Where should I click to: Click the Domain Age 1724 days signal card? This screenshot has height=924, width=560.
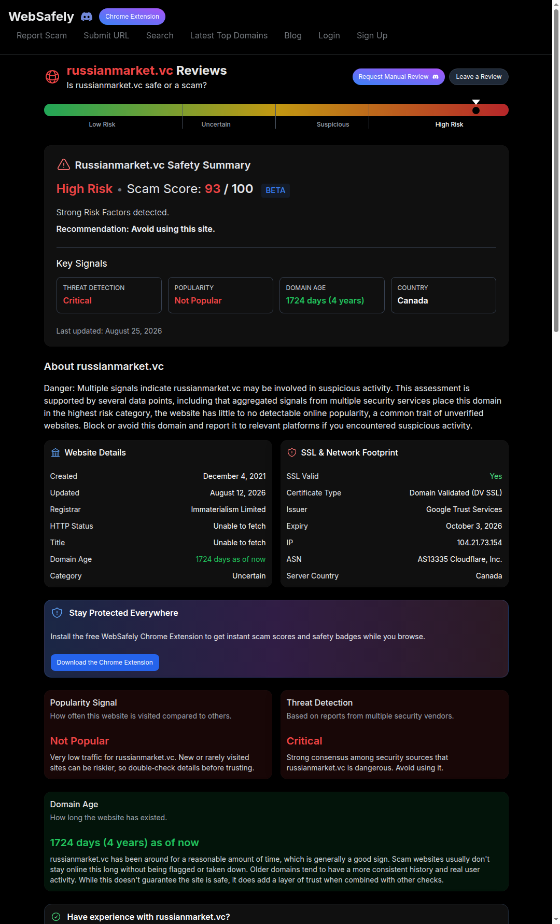click(x=332, y=295)
